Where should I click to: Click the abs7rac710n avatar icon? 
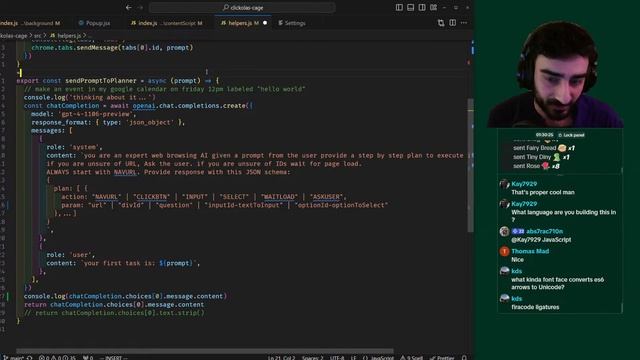click(x=504, y=232)
